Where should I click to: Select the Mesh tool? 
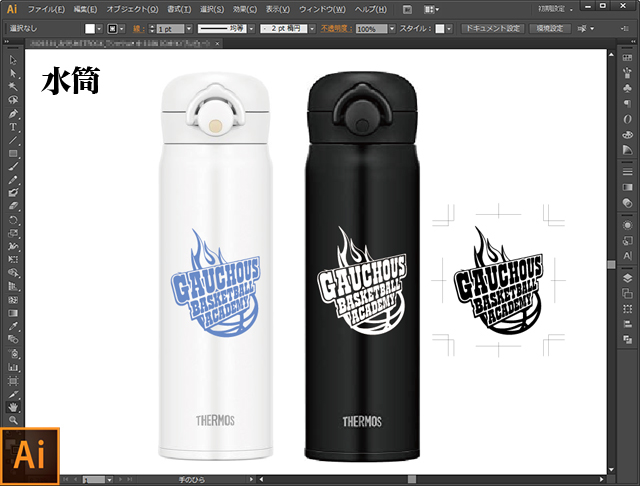pos(13,300)
